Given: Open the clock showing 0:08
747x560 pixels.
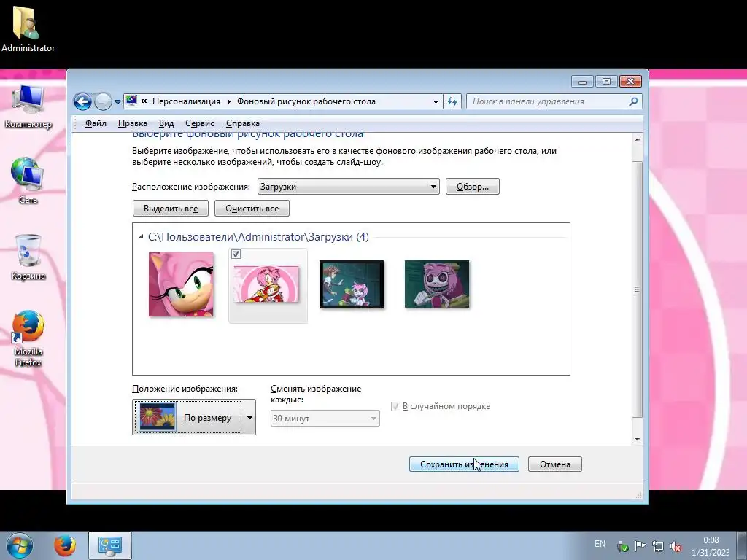Looking at the screenshot, I should pos(711,546).
